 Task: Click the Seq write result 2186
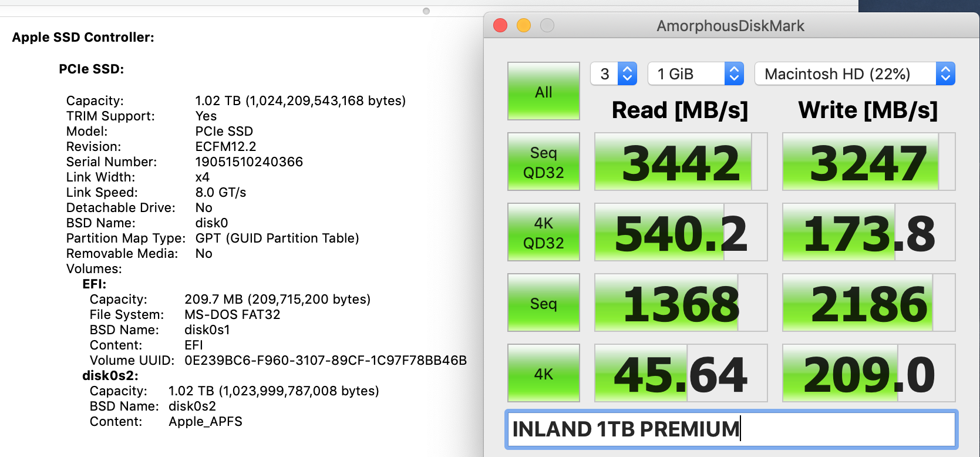869,303
